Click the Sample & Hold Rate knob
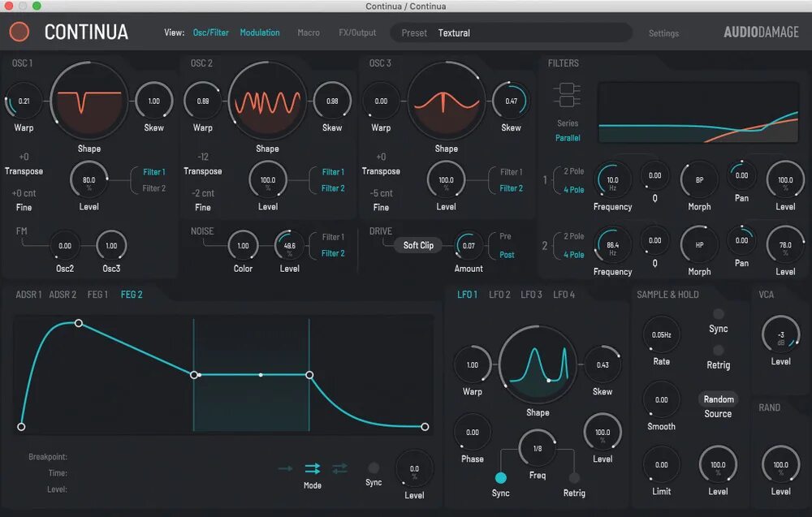Viewport: 812px width, 517px height. (x=661, y=335)
